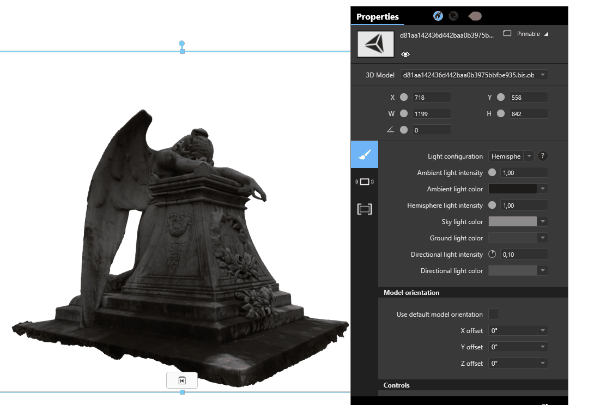Click the bottom-center resize handle of selection
600x405 pixels.
183,392
